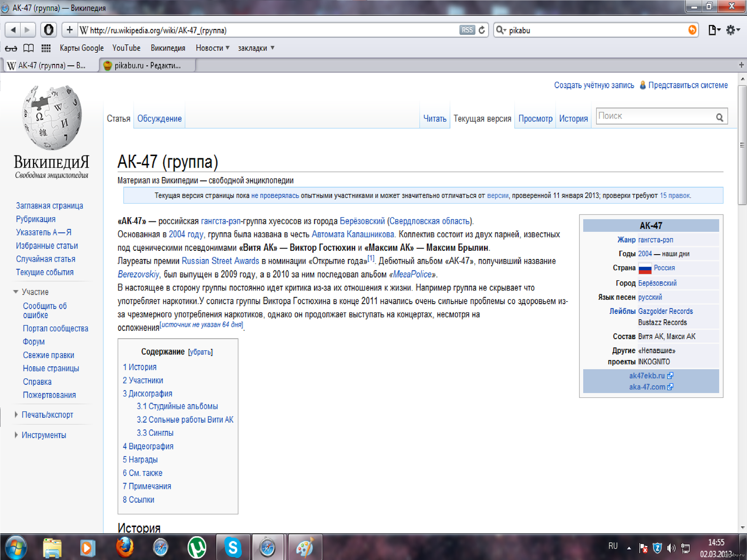Click Wikipedia search magnifier icon
This screenshot has height=560, width=747.
[x=719, y=117]
